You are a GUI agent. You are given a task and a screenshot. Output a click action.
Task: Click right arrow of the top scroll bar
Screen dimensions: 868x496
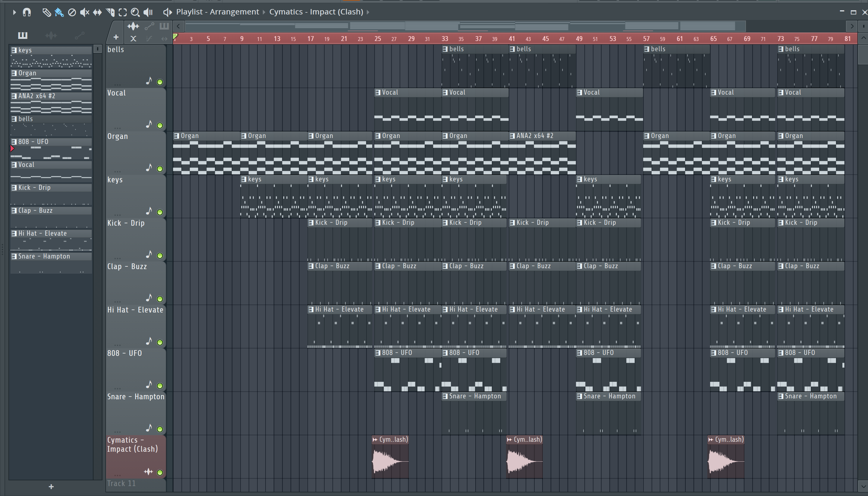(x=852, y=26)
